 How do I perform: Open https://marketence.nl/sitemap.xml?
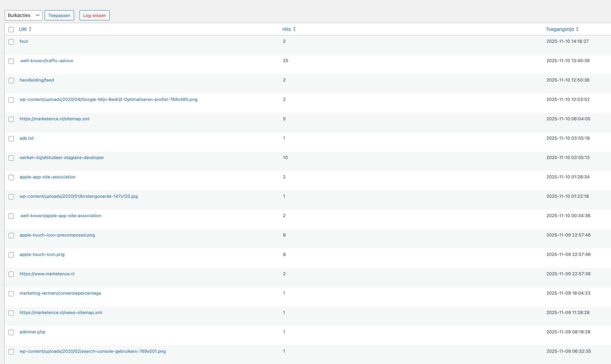click(x=54, y=119)
